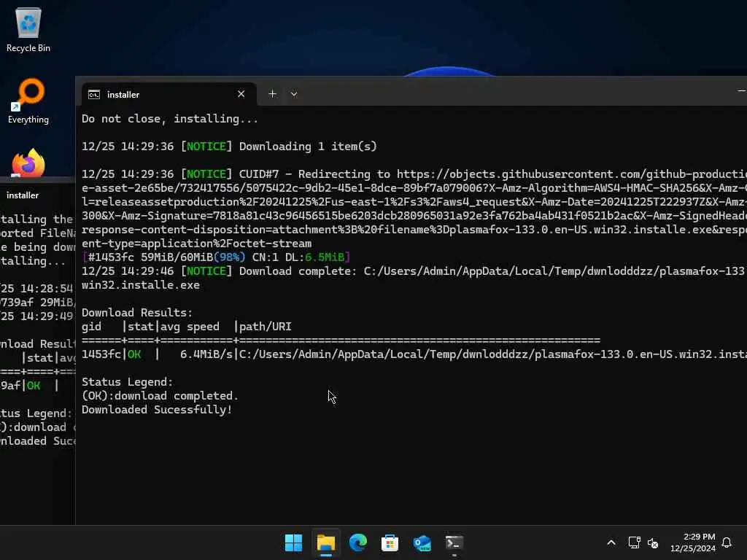Open File Explorer from the taskbar
Image resolution: width=747 pixels, height=560 pixels.
pos(326,542)
